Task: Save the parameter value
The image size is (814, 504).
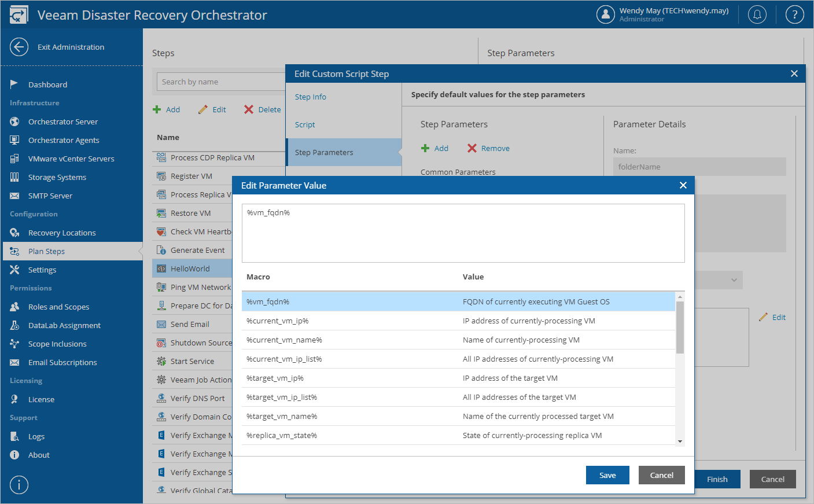Action: pos(607,475)
